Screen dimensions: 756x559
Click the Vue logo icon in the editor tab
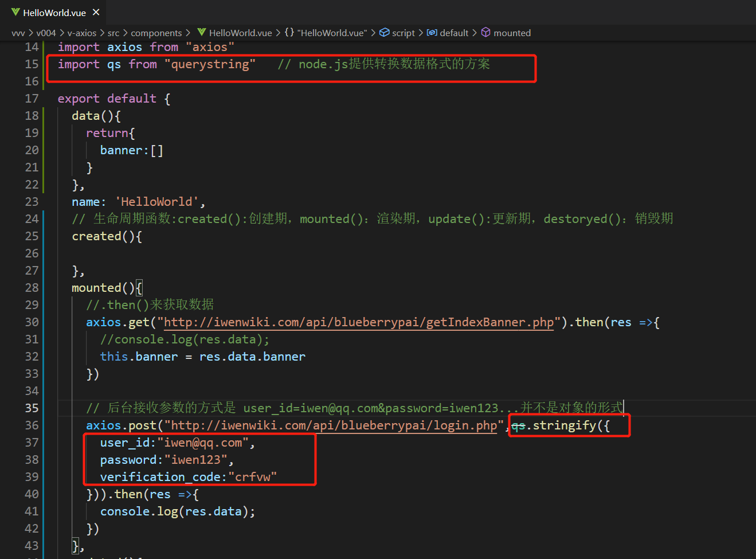(15, 12)
